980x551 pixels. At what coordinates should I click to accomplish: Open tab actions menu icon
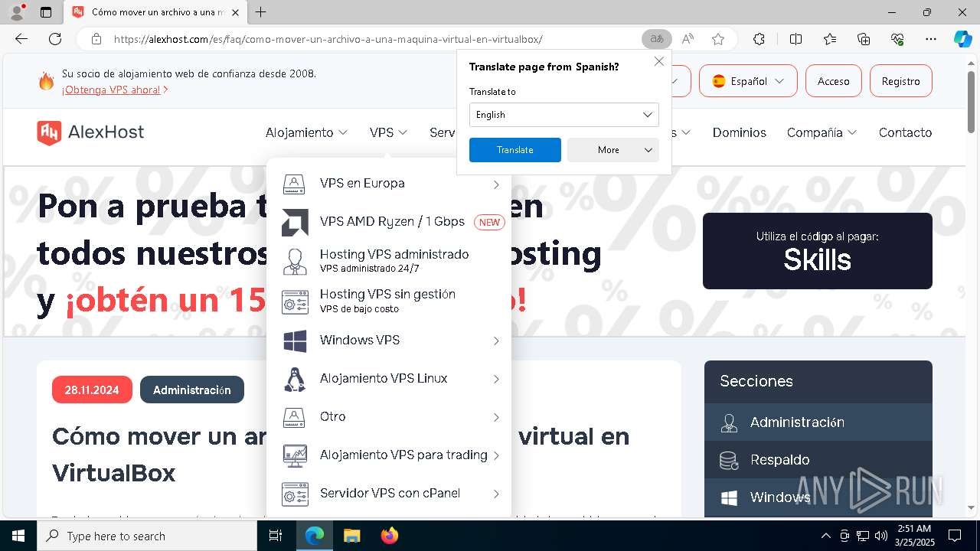click(46, 12)
